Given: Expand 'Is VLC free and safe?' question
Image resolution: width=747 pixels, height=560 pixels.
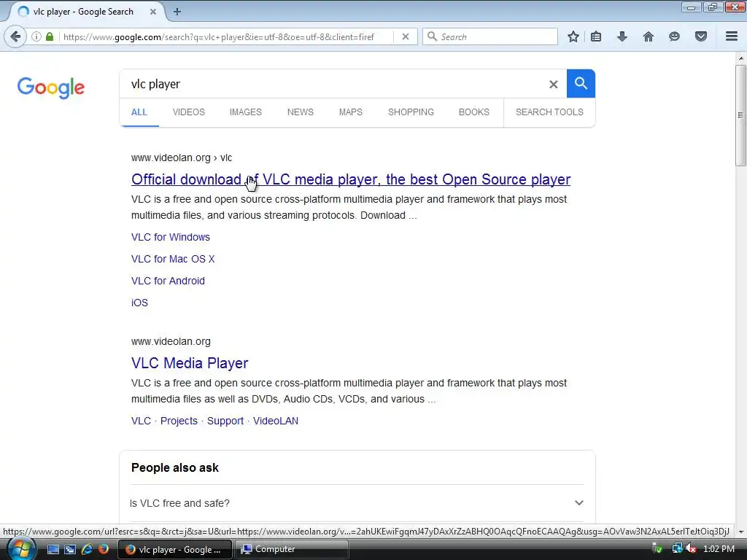Looking at the screenshot, I should [x=356, y=503].
